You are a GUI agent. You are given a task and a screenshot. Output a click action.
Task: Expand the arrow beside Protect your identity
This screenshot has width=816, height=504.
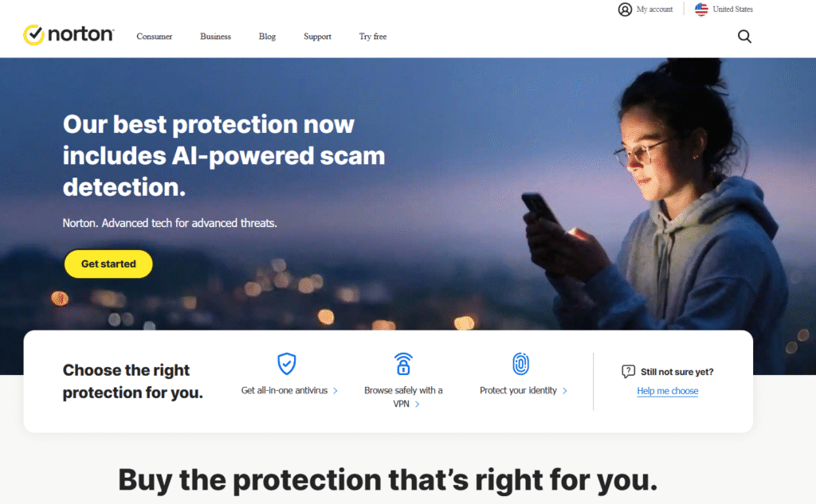point(565,391)
